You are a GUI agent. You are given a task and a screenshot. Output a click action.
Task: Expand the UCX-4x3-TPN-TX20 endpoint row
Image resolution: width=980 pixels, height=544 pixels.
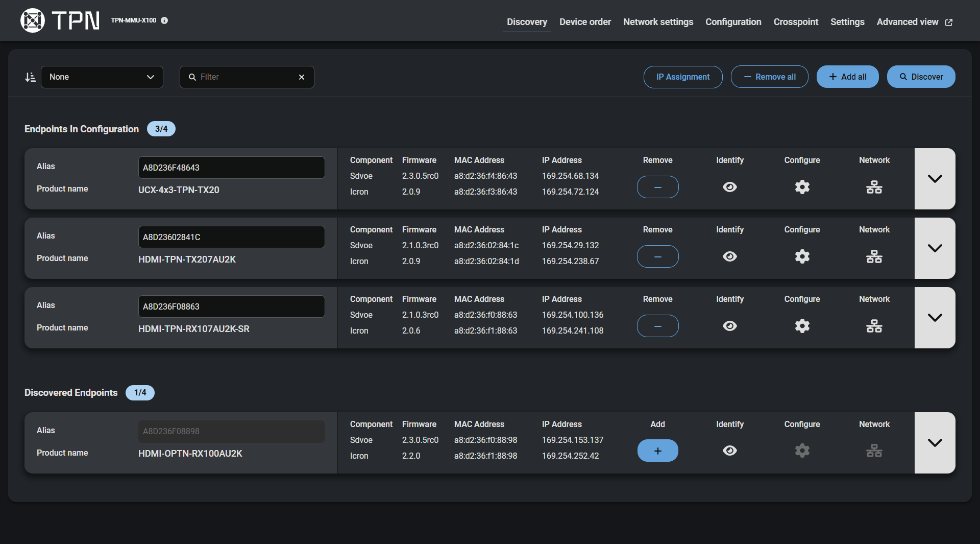coord(935,179)
